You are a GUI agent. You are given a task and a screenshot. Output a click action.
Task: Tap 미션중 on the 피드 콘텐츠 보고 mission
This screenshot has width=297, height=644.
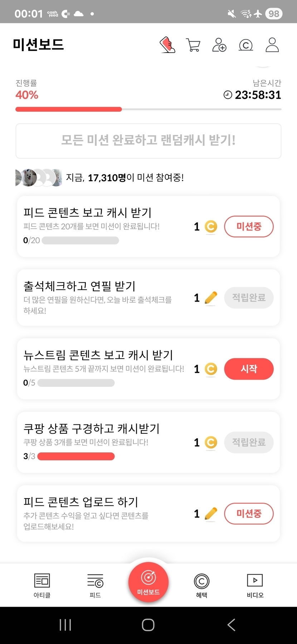coord(249,226)
